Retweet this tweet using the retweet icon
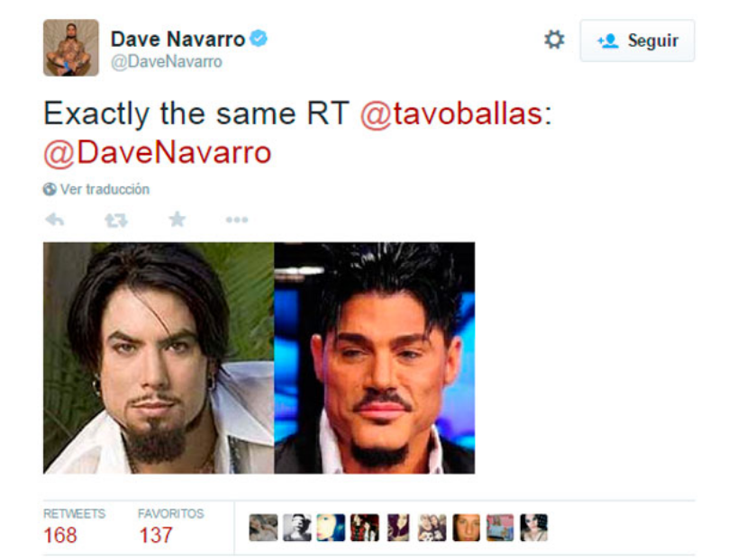737x560 pixels. [116, 220]
